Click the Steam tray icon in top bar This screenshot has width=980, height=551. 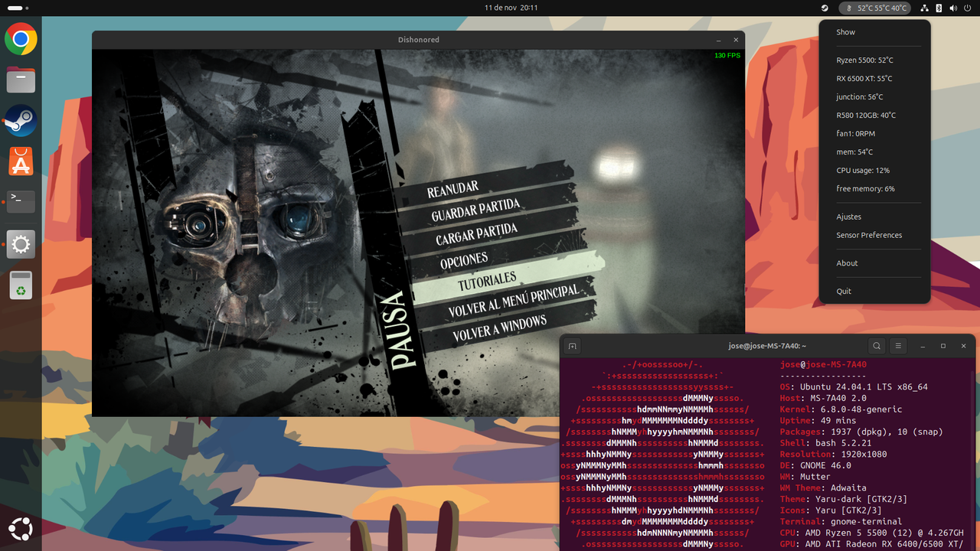[825, 8]
